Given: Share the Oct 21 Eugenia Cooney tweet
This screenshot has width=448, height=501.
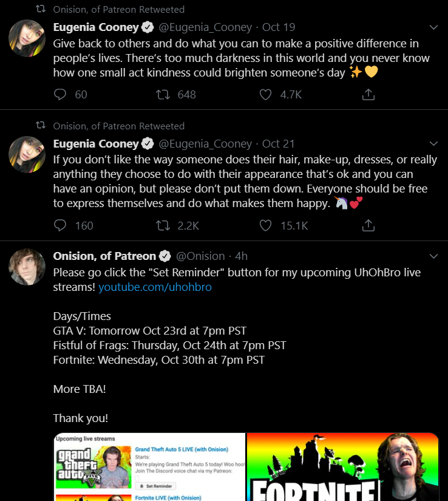Looking at the screenshot, I should (368, 225).
